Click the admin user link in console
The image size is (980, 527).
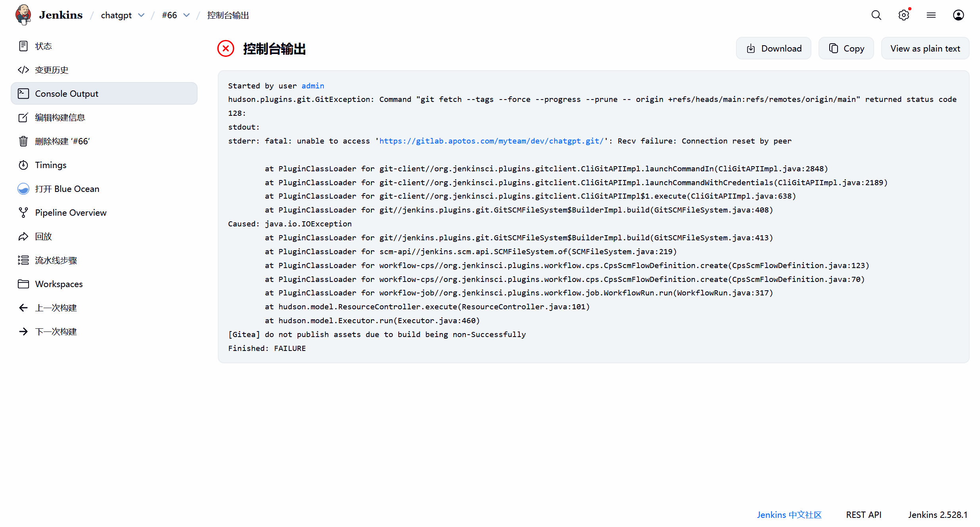[x=313, y=86]
